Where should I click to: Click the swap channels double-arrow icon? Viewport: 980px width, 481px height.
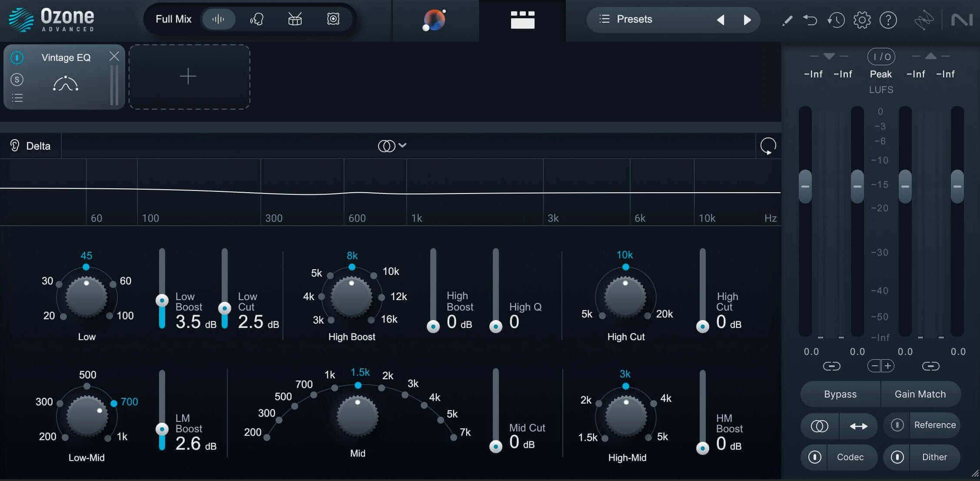coord(858,426)
